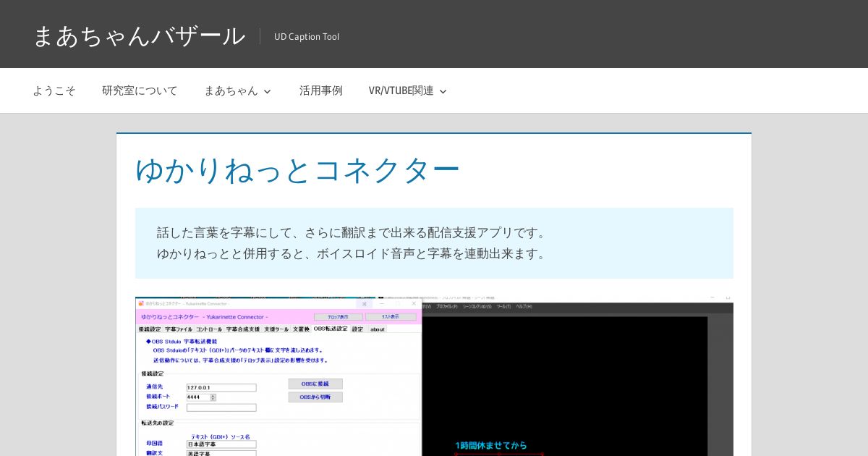
Task: Expand the まあちゃん submenu chevron
Action: point(267,91)
